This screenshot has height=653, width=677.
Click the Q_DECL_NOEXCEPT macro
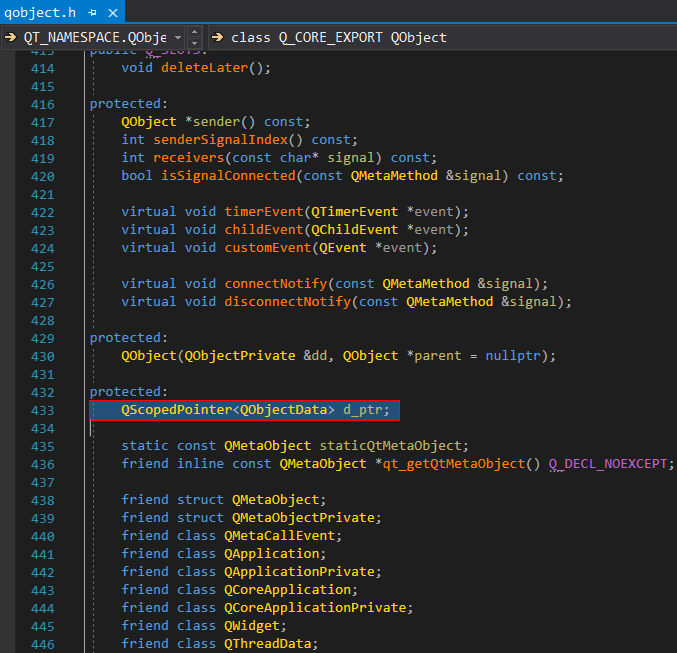[608, 464]
